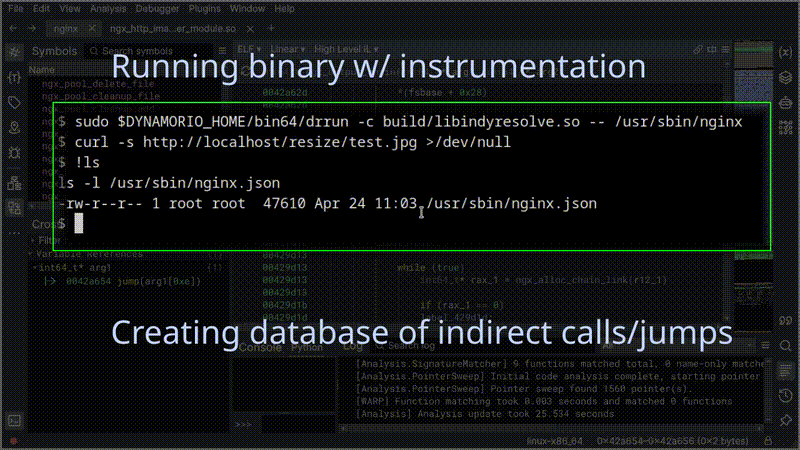800x450 pixels.
Task: Collapse int64_t* arg1 tree node
Action: [35, 267]
